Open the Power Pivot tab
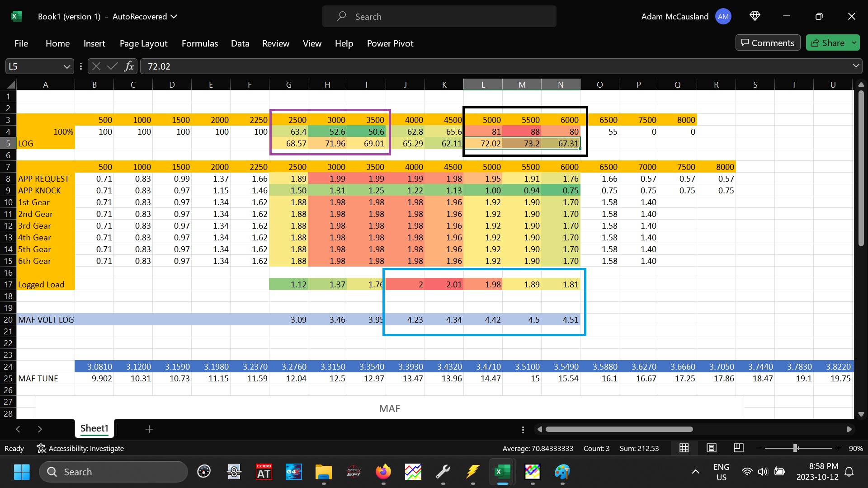The width and height of the screenshot is (868, 488). pyautogui.click(x=390, y=43)
